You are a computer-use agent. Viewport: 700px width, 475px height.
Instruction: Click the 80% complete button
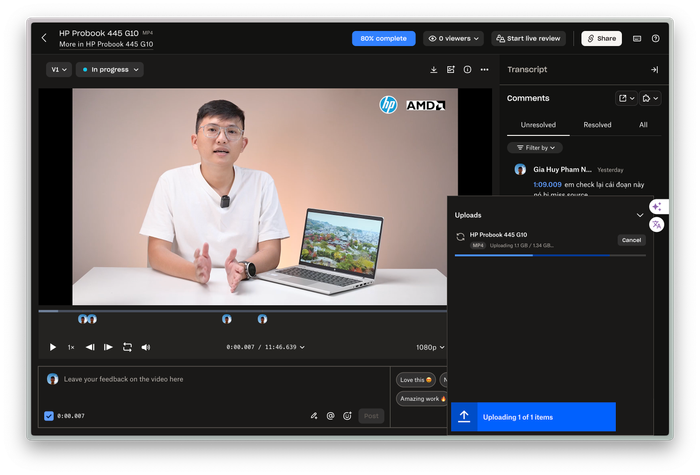383,38
